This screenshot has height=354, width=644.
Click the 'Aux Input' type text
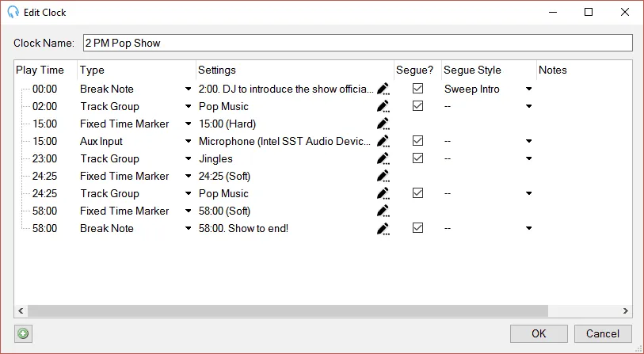101,141
